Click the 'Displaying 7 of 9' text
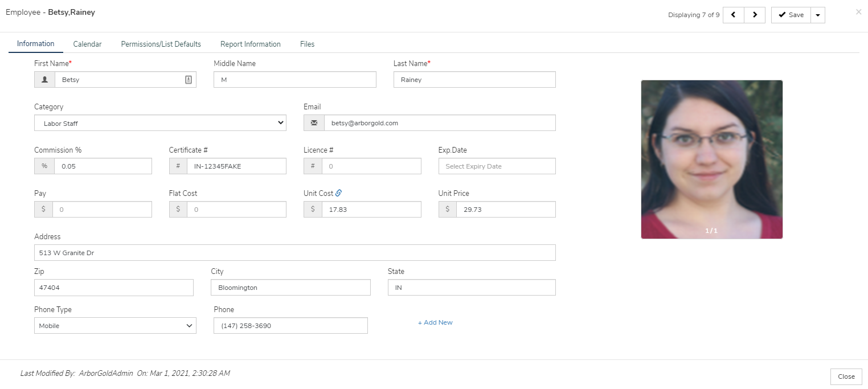This screenshot has height=389, width=868. click(694, 15)
